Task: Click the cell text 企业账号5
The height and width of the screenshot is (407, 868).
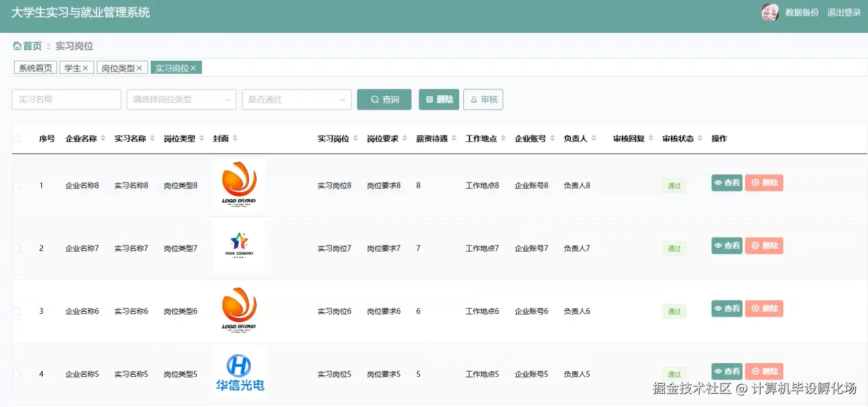Action: coord(531,374)
